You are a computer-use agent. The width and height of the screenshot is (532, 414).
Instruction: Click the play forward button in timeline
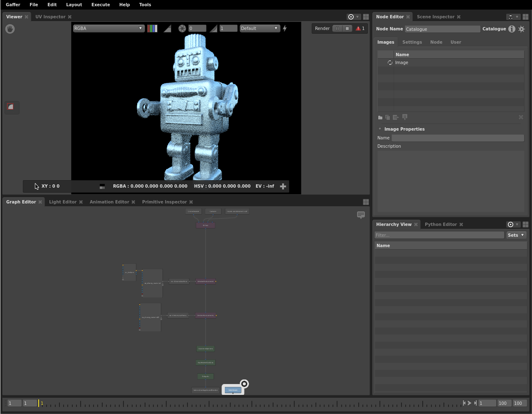tap(470, 403)
